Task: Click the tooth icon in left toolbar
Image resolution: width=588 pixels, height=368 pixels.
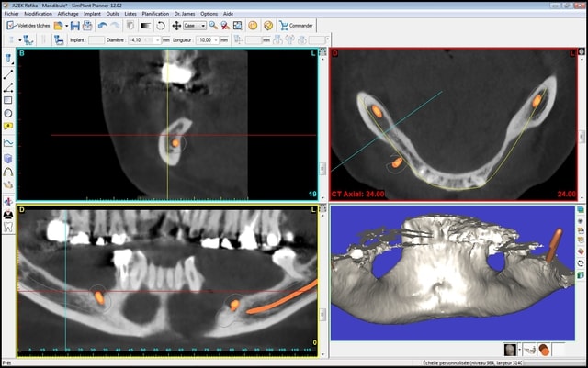Action: click(8, 226)
